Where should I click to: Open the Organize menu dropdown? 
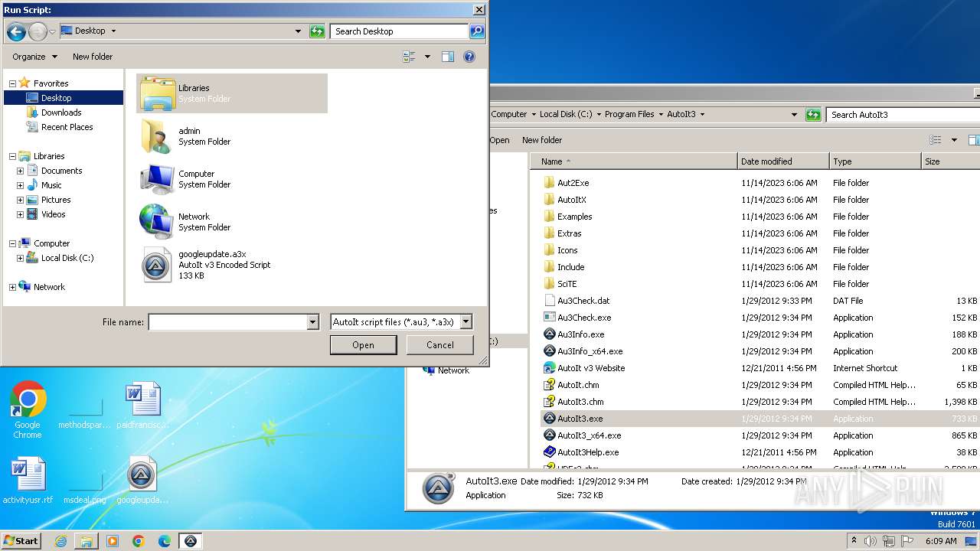[x=34, y=57]
